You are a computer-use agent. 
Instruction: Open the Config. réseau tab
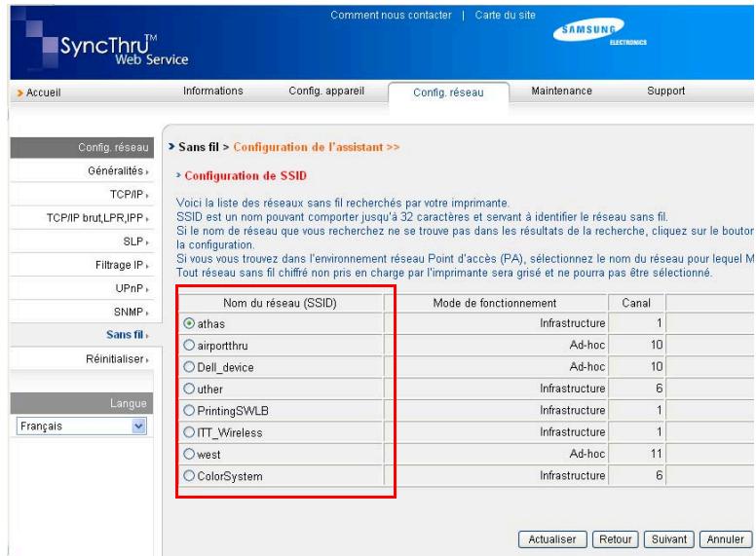pos(448,93)
